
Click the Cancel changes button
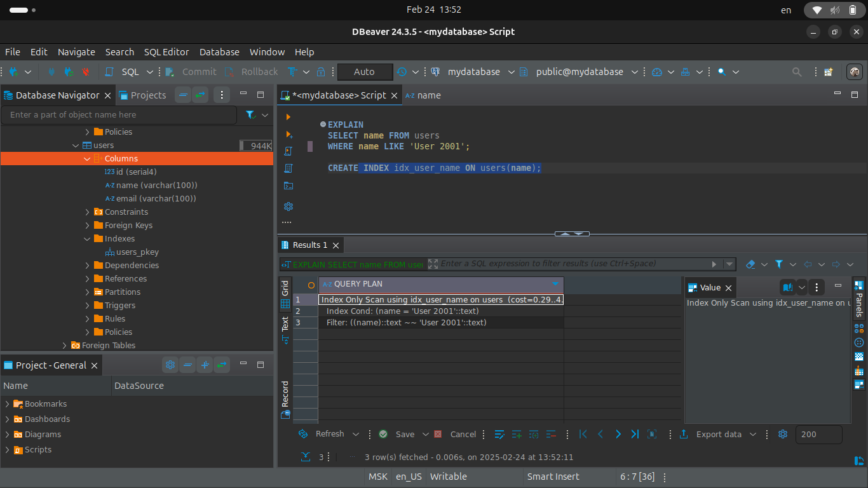pos(455,434)
